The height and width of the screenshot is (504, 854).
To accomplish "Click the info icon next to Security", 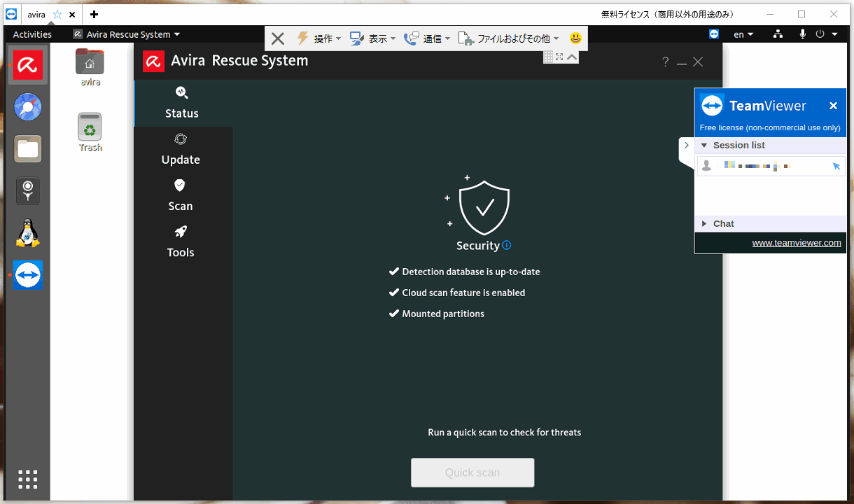I will (507, 246).
